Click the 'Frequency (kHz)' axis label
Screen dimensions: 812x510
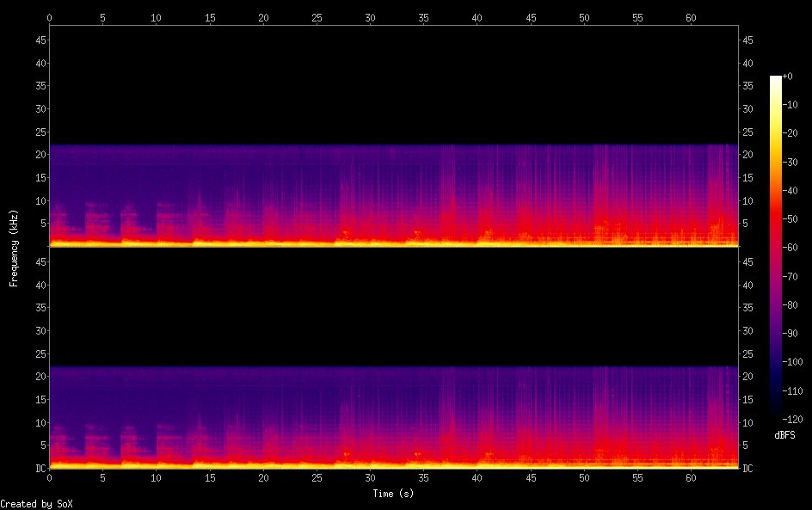tap(14, 248)
